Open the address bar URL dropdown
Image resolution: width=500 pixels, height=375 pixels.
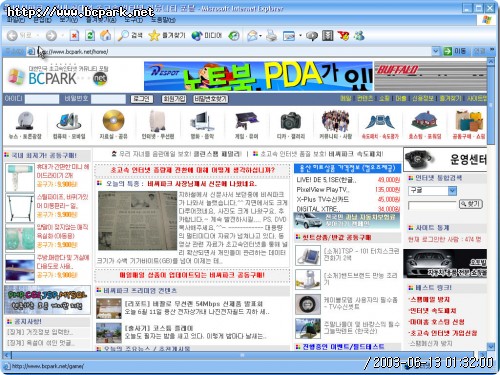[435, 51]
